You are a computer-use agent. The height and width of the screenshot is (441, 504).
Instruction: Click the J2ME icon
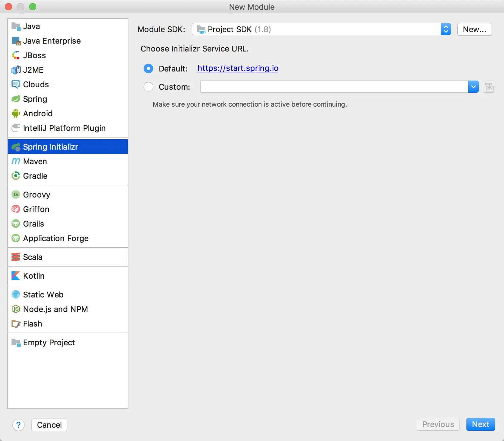pyautogui.click(x=16, y=70)
